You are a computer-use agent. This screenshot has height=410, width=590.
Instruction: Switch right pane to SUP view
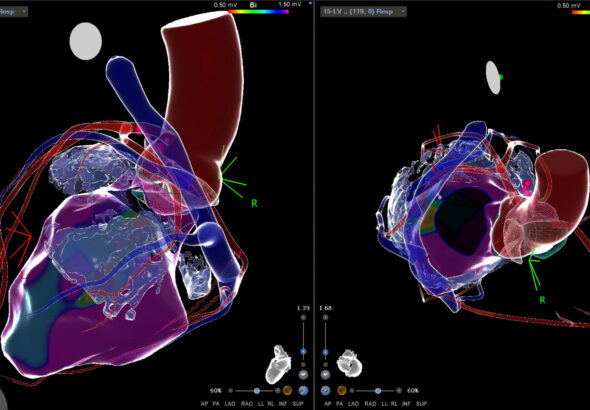tap(421, 404)
